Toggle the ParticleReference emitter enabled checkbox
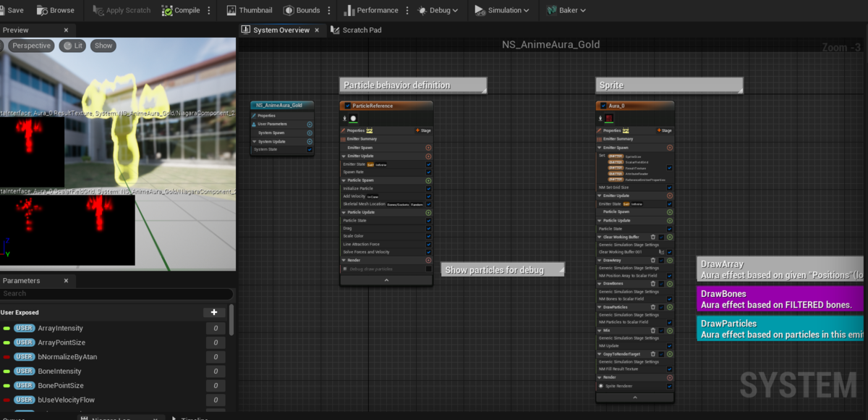The height and width of the screenshot is (420, 868). click(x=348, y=106)
